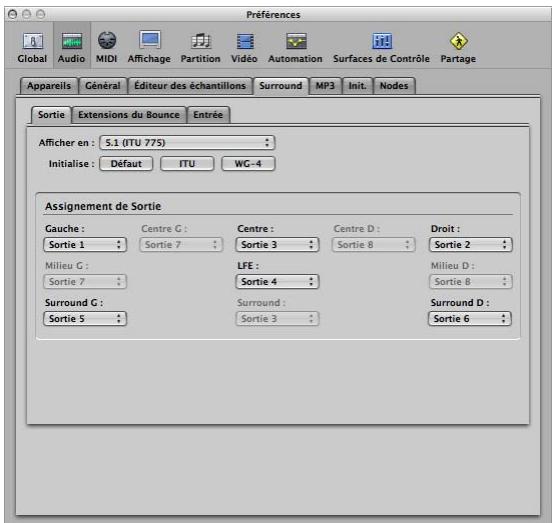The image size is (554, 523).
Task: Click the ITU initialise button
Action: click(x=187, y=164)
